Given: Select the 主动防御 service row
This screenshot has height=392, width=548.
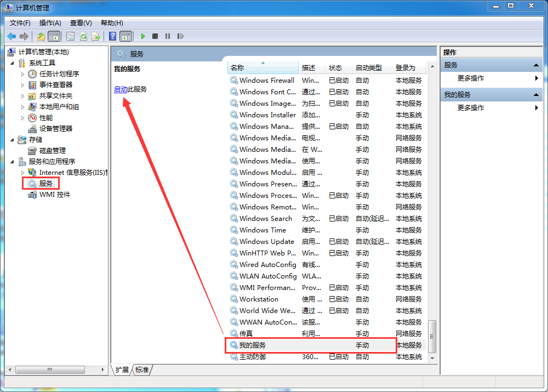Looking at the screenshot, I should pyautogui.click(x=327, y=357).
